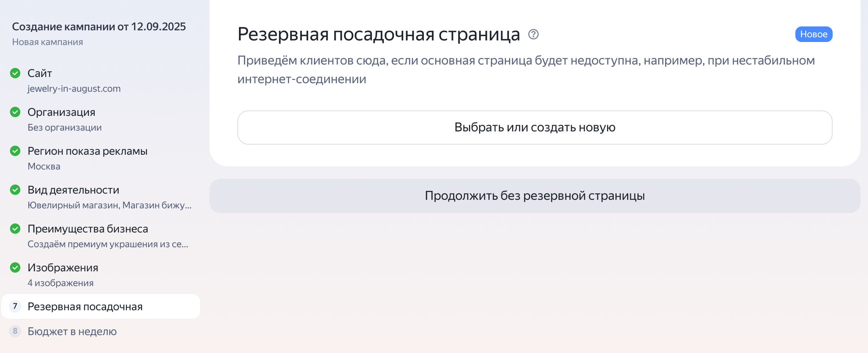Open the Вид деятельности step
The image size is (868, 353).
(x=101, y=197)
